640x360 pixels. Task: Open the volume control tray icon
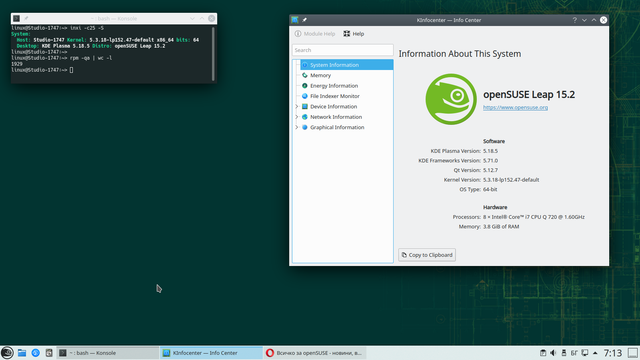coord(553,353)
